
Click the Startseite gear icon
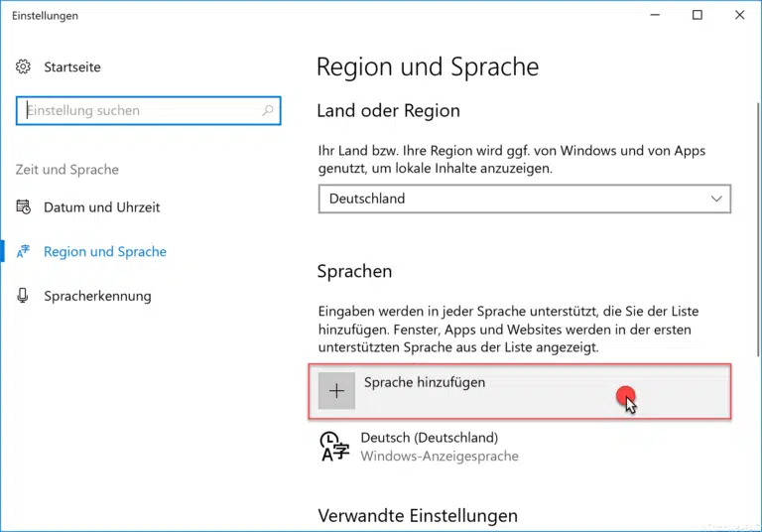24,67
